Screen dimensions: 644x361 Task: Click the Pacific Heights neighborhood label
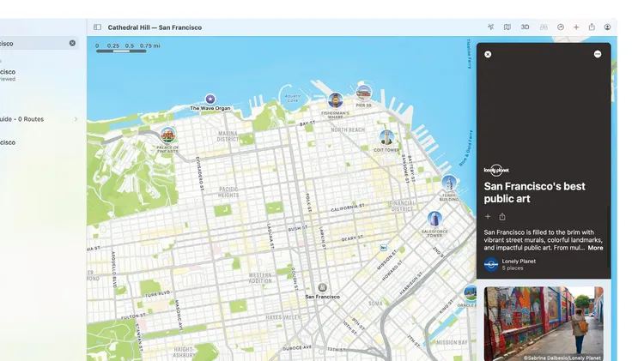[x=228, y=192]
